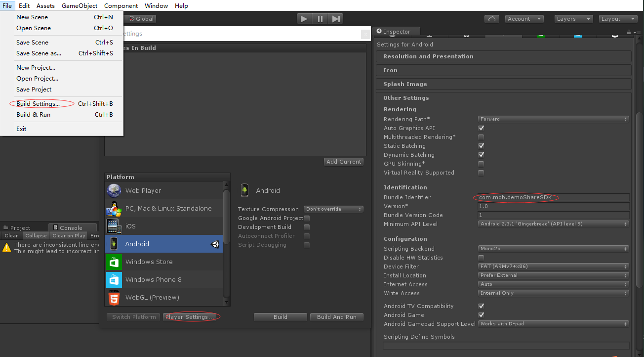
Task: Click the PC, Mac & Linux Standalone icon
Action: pyautogui.click(x=114, y=208)
